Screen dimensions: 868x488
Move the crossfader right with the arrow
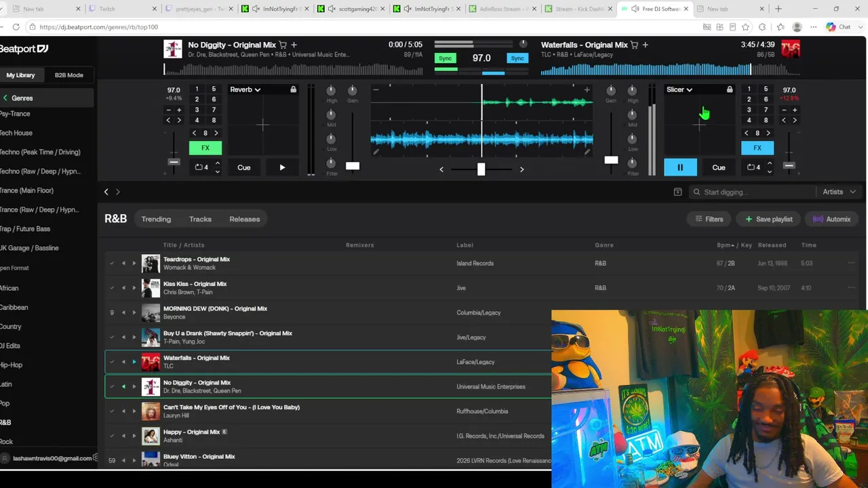[x=521, y=169]
